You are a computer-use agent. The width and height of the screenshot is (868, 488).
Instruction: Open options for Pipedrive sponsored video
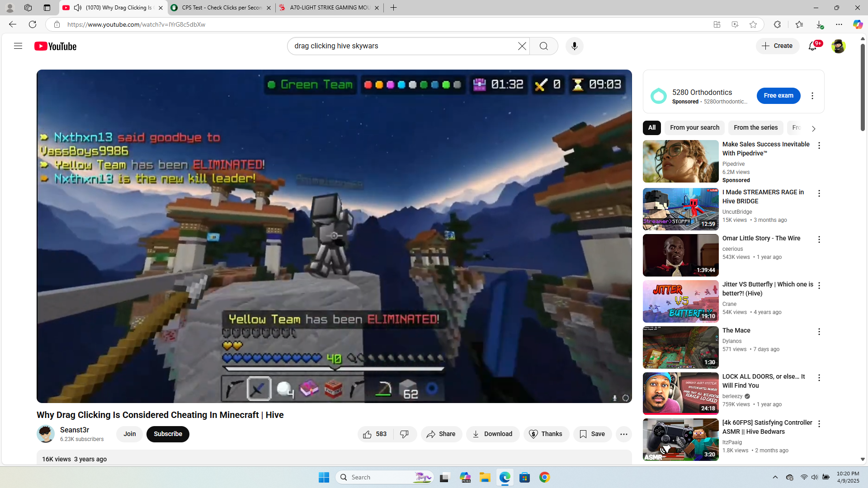(819, 145)
